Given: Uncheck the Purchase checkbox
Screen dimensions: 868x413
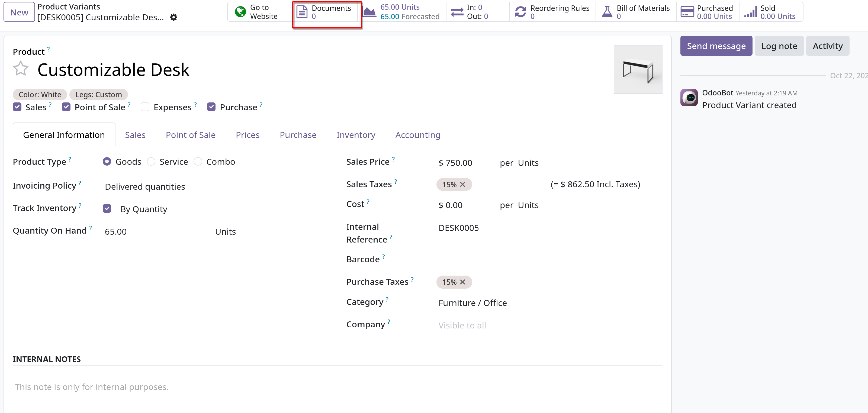Looking at the screenshot, I should 211,107.
